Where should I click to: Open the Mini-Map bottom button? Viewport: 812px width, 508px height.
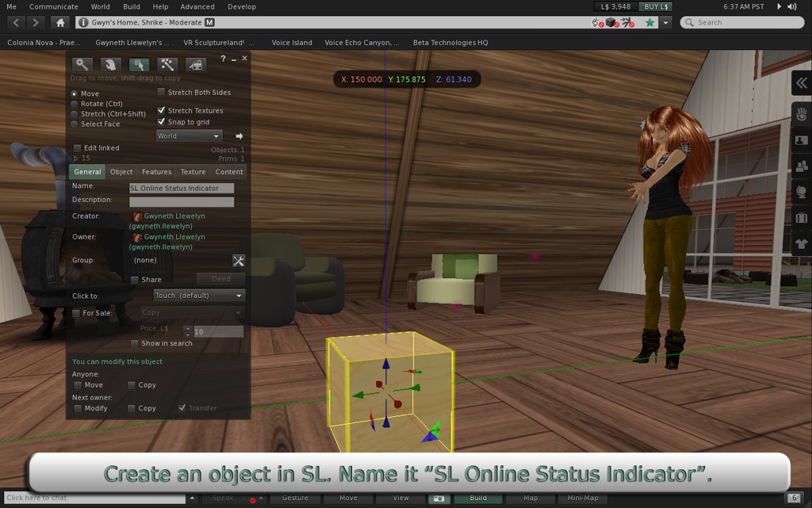583,498
